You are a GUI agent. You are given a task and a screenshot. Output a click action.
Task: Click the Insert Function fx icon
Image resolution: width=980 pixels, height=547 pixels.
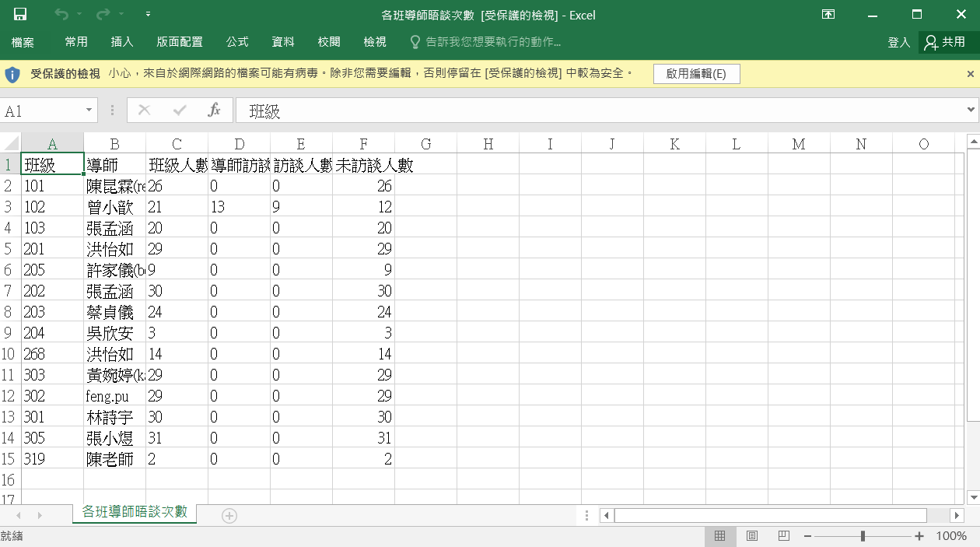[x=215, y=110]
